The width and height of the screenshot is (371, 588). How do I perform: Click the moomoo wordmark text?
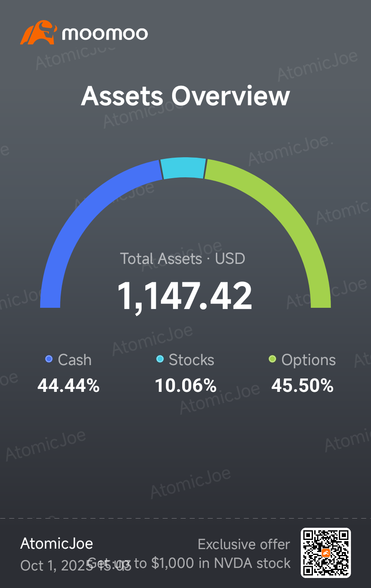105,34
